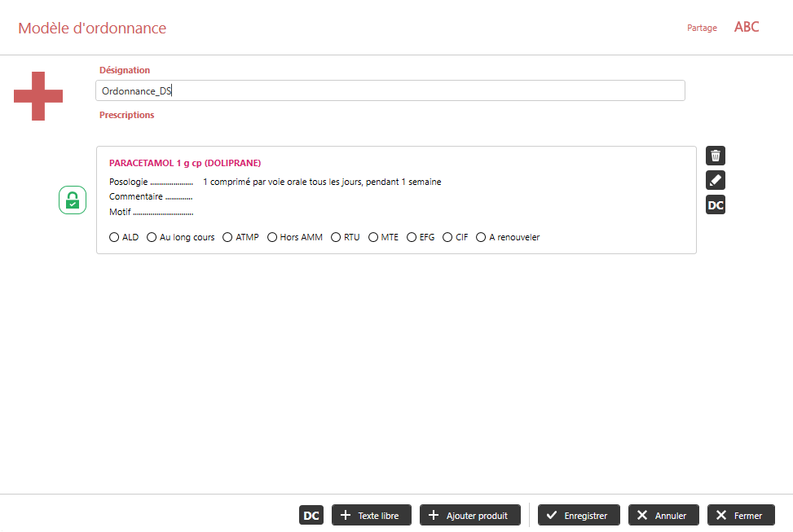
Task: Select the MTE radio option
Action: pyautogui.click(x=374, y=238)
